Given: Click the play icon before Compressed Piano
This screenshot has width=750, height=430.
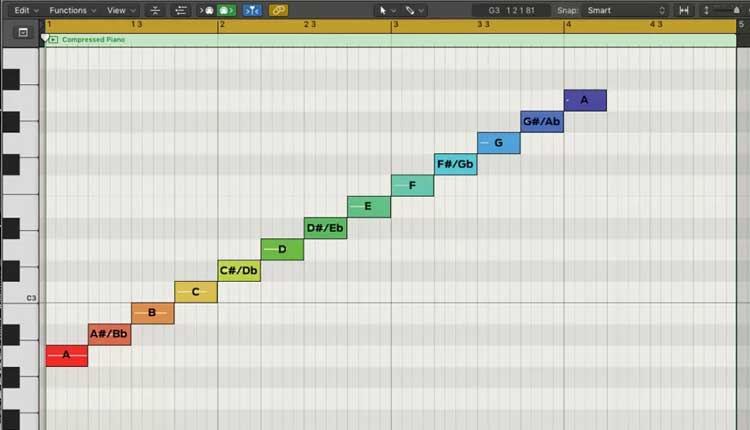Looking at the screenshot, I should (53, 40).
